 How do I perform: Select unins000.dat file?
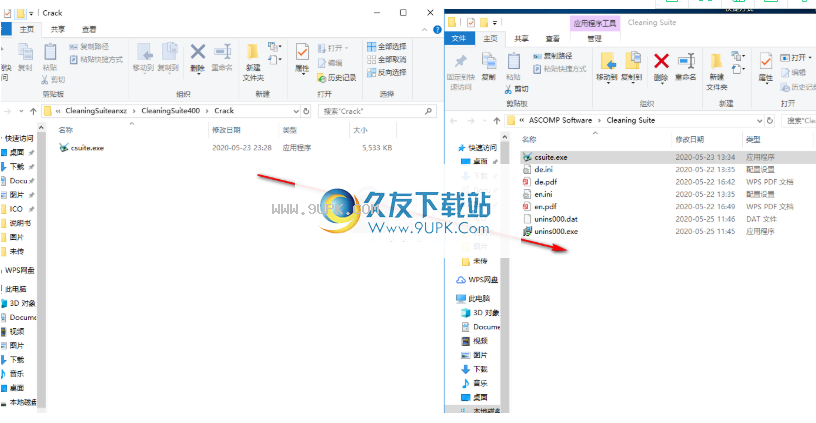pos(550,219)
